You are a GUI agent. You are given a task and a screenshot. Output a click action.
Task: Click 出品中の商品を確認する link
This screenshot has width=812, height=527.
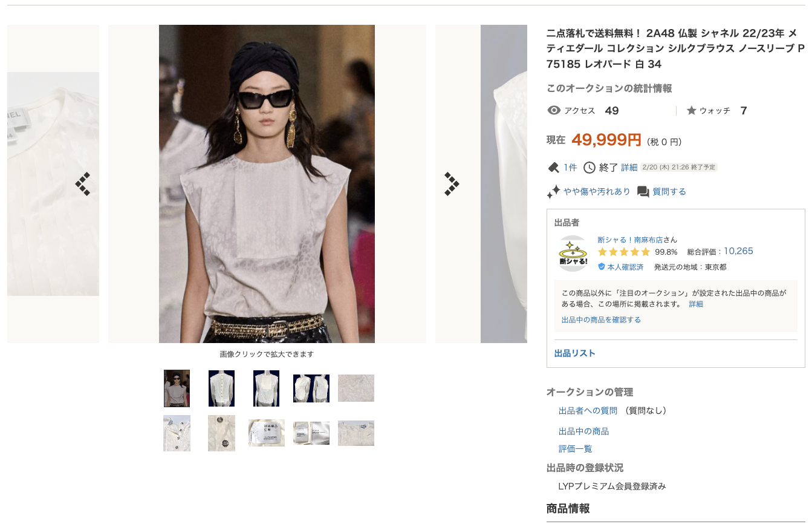[601, 319]
